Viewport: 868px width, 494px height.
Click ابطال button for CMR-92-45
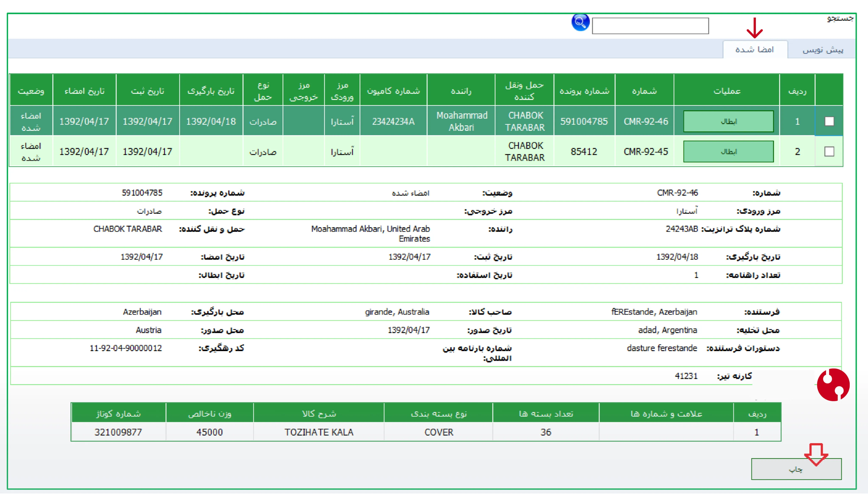click(728, 151)
